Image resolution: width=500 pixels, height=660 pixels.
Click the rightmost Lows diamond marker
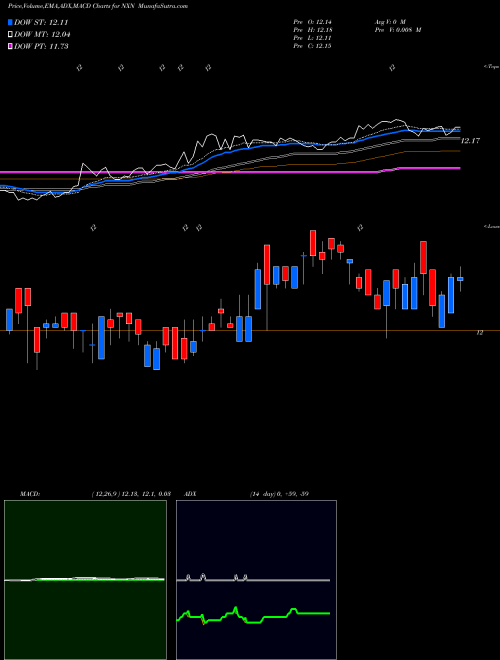click(360, 228)
